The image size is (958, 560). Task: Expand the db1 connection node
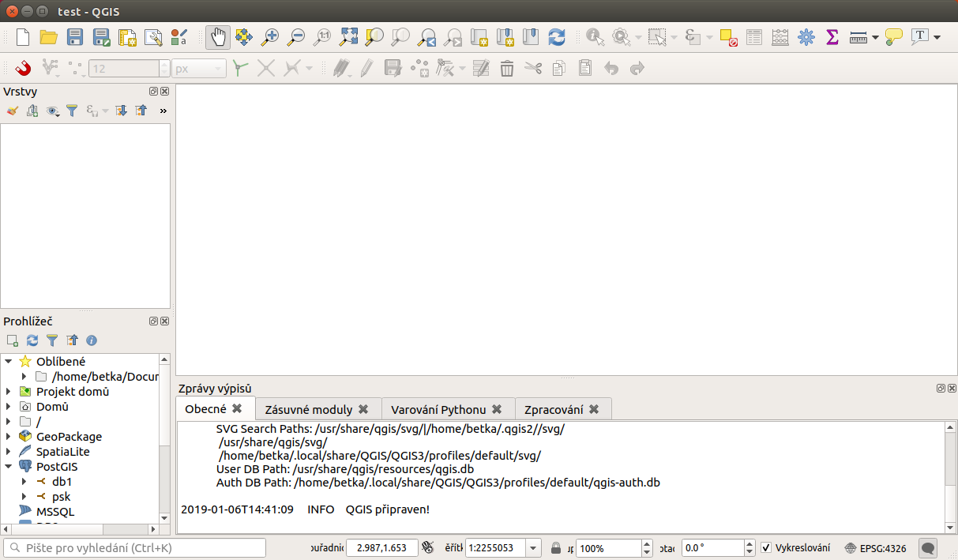[24, 482]
